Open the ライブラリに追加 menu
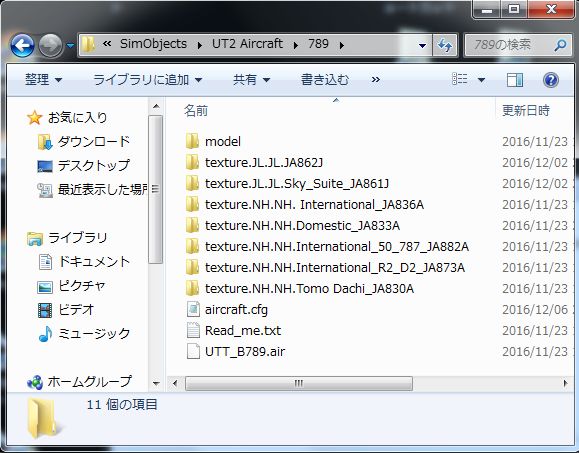 [147, 79]
